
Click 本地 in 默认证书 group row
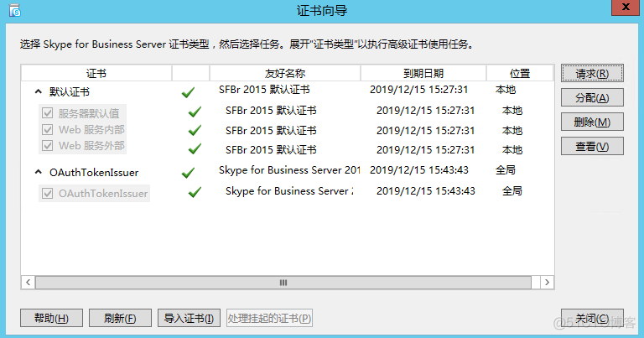pyautogui.click(x=506, y=90)
